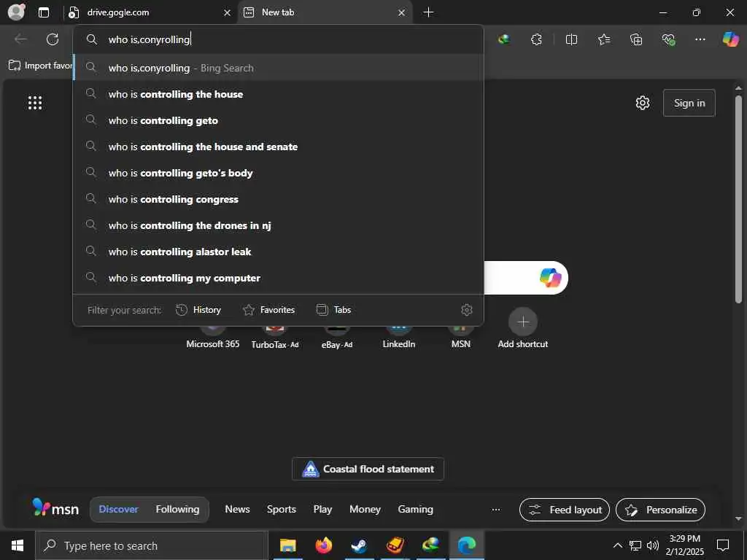Screen dimensions: 747x560
Task: Click the msn logo
Action: [x=55, y=508]
